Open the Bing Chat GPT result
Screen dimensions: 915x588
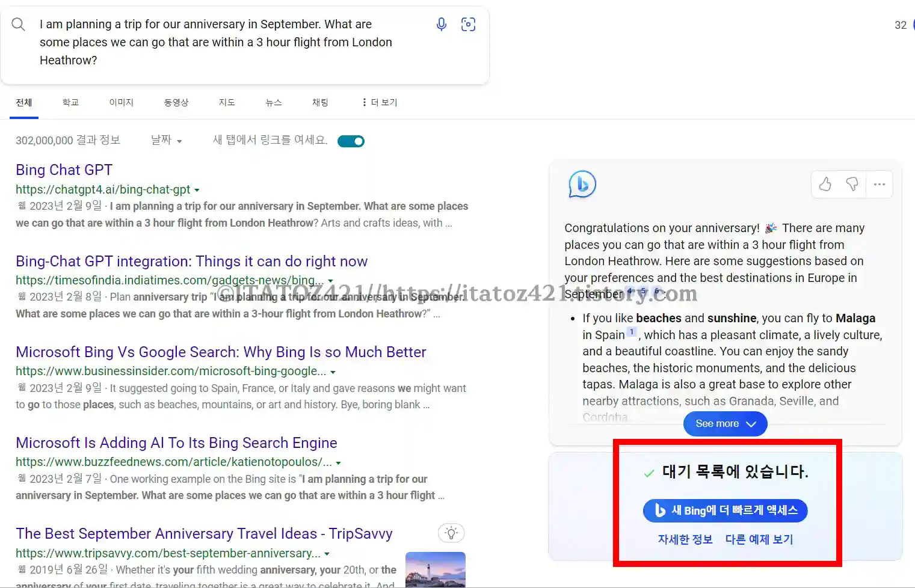64,170
